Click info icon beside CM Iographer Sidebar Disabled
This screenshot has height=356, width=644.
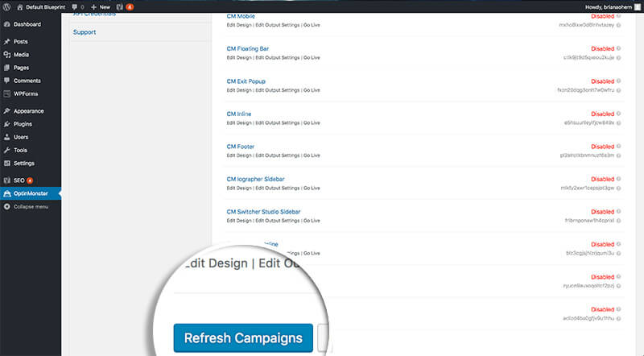(618, 179)
